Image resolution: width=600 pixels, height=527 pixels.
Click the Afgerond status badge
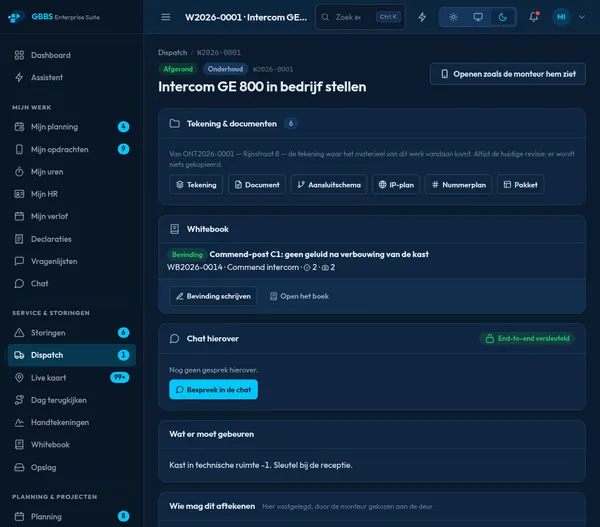pos(178,69)
